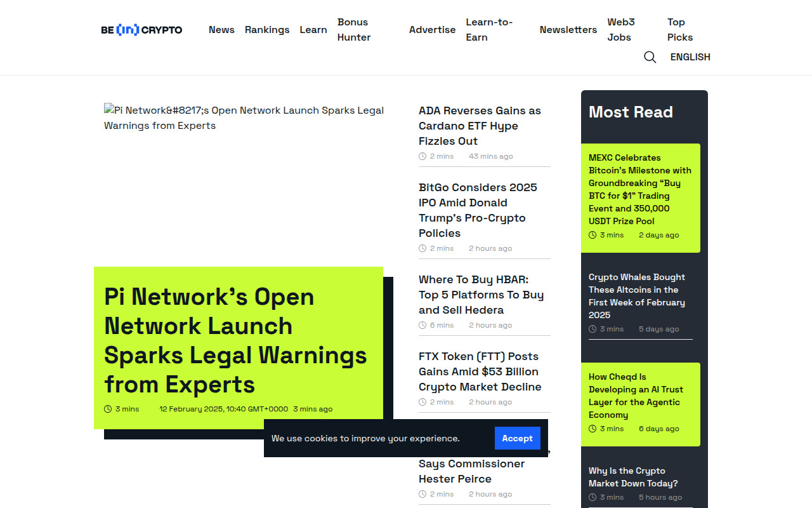Click '6 mins' read time under HBAR article

(x=442, y=325)
